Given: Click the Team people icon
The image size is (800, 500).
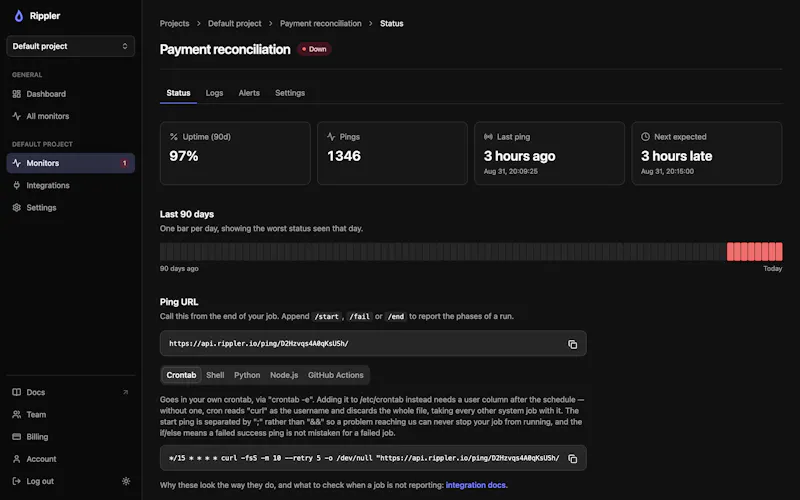Looking at the screenshot, I should [x=16, y=415].
